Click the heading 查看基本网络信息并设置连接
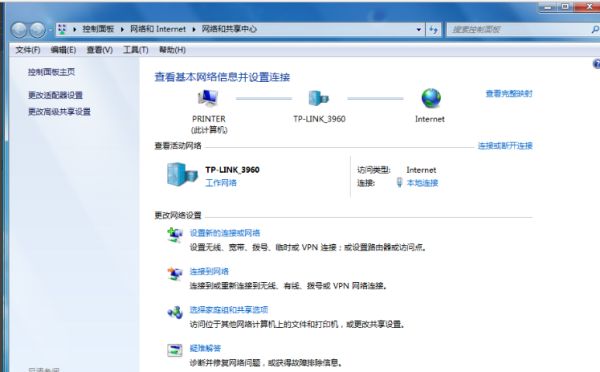This screenshot has height=372, width=600. [x=222, y=77]
